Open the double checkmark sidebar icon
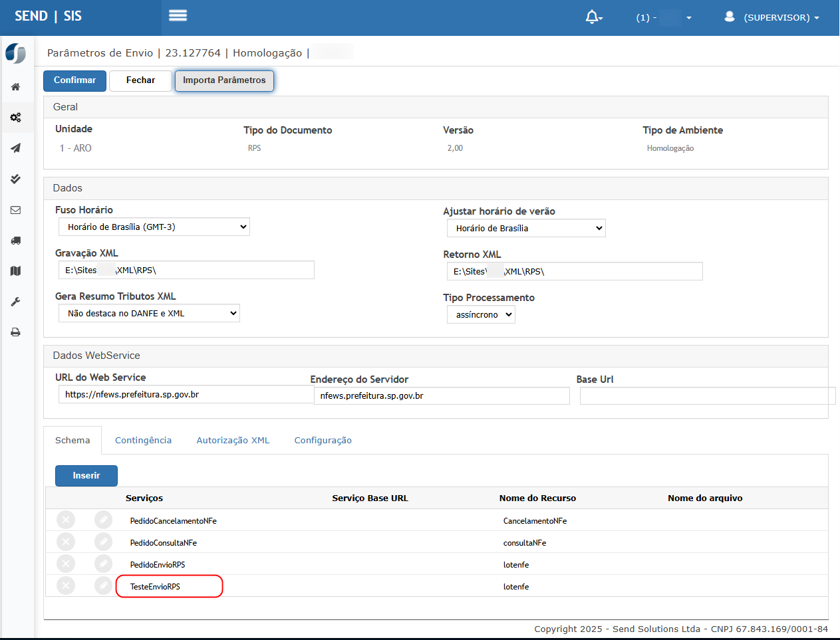This screenshot has height=640, width=840. point(15,179)
